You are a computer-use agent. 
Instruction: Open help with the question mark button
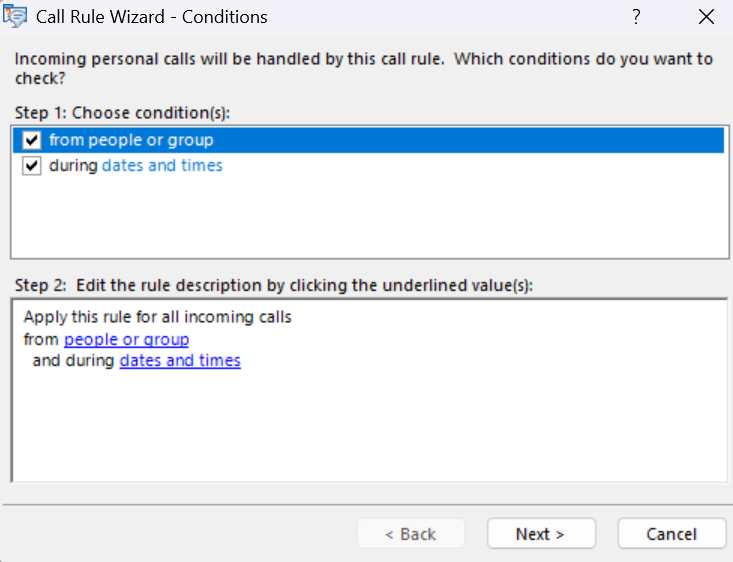tap(637, 17)
